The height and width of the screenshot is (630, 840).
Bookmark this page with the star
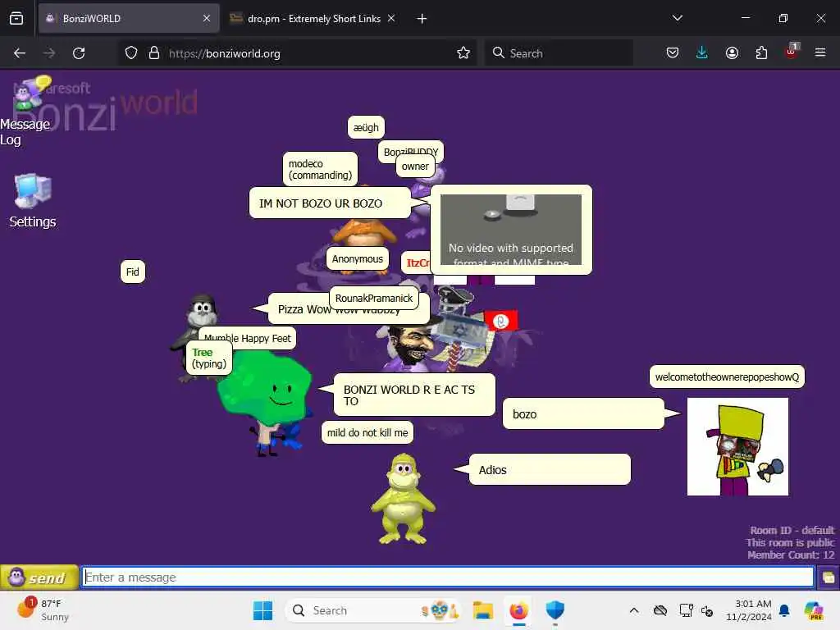pos(463,53)
